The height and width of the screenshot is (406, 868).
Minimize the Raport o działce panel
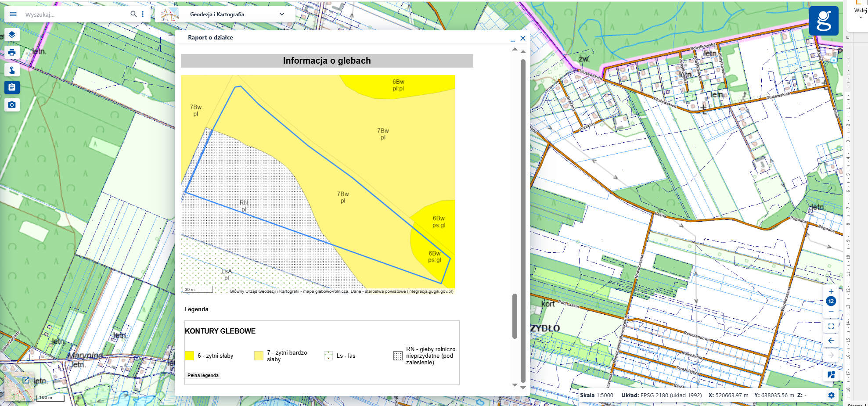513,39
